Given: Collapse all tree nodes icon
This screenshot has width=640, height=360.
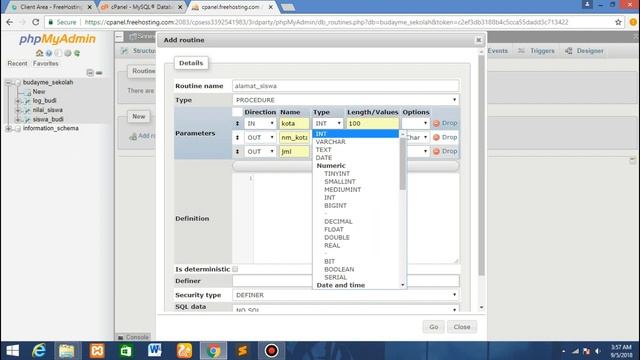Looking at the screenshot, I should click(90, 73).
